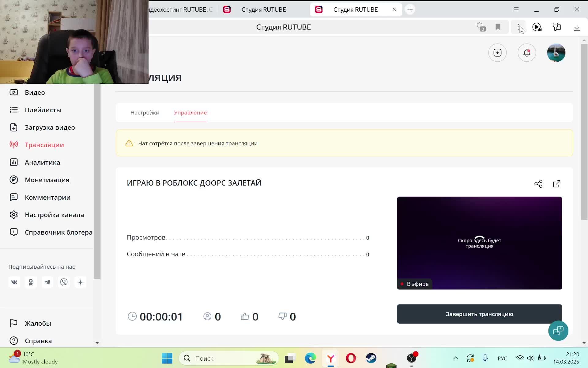
Task: Switch to the Настройки tab
Action: [x=145, y=113]
